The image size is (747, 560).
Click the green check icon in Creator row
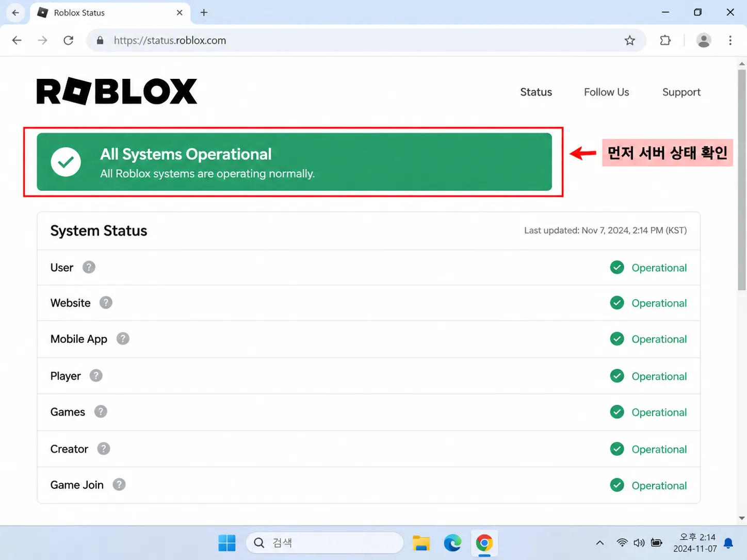[x=617, y=449]
